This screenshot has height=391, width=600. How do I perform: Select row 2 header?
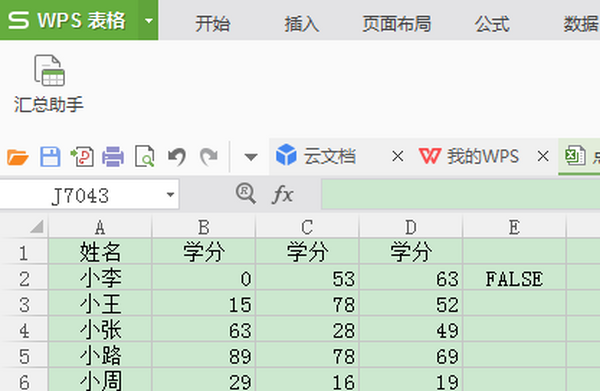(24, 278)
